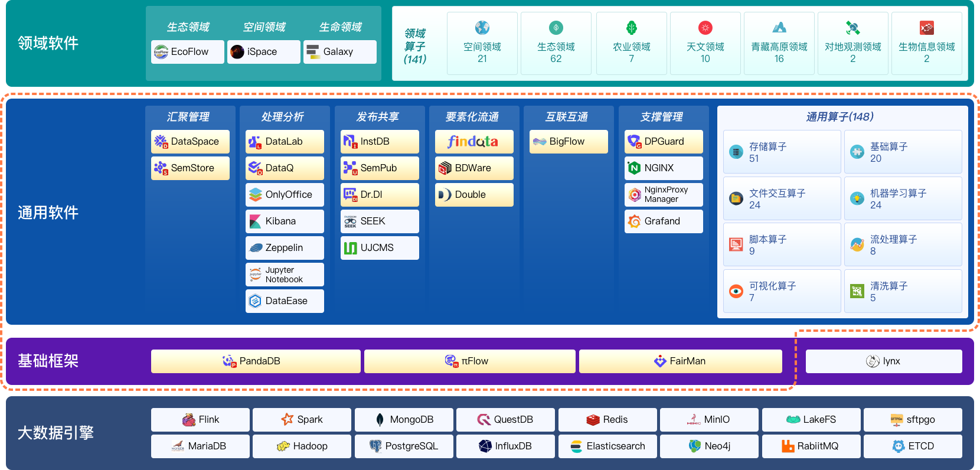Click the 机器学习算子 24 card
This screenshot has height=470, width=980.
(x=903, y=198)
